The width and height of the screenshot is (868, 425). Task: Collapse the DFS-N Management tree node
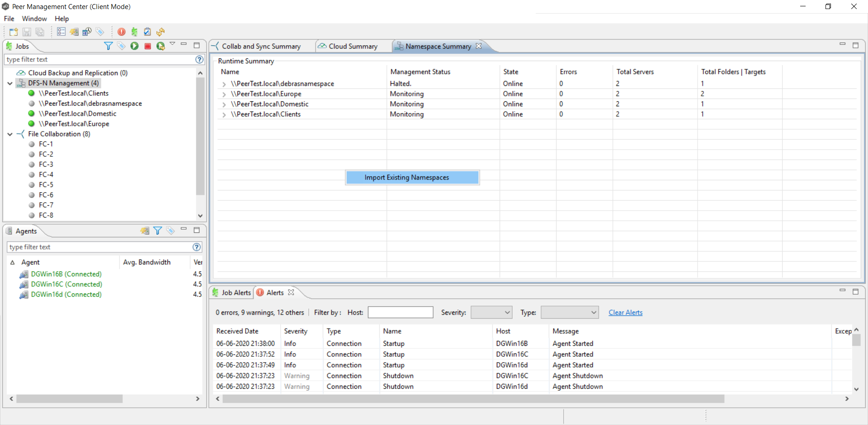click(10, 83)
